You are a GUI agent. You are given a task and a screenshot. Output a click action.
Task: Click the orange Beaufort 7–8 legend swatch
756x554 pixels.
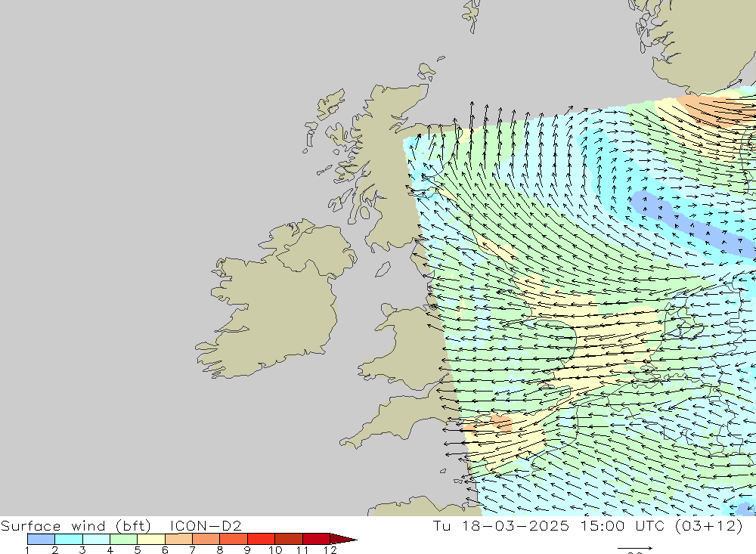[x=206, y=539]
